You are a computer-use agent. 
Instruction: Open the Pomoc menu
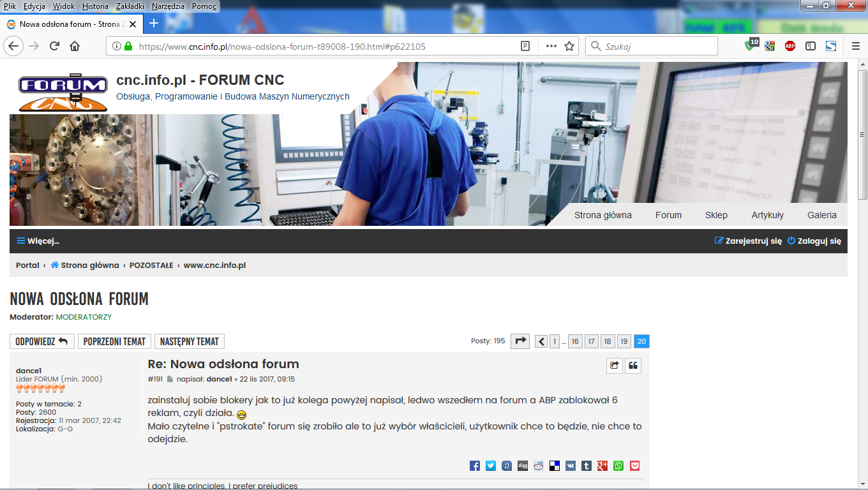204,6
